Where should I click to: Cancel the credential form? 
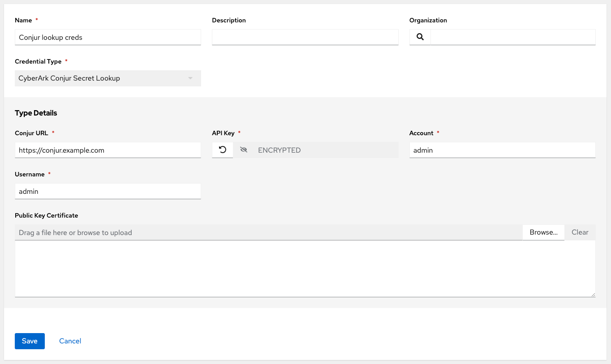(70, 341)
